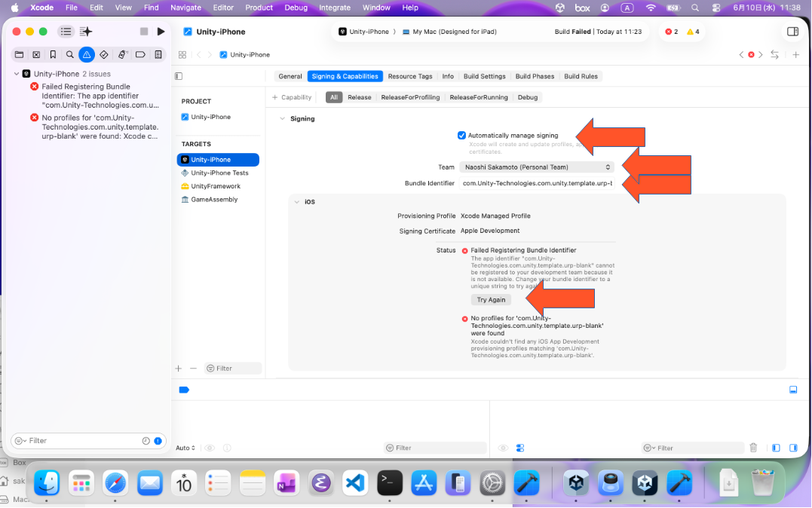Uncheck Automatically manage signing
The image size is (812, 508).
461,136
